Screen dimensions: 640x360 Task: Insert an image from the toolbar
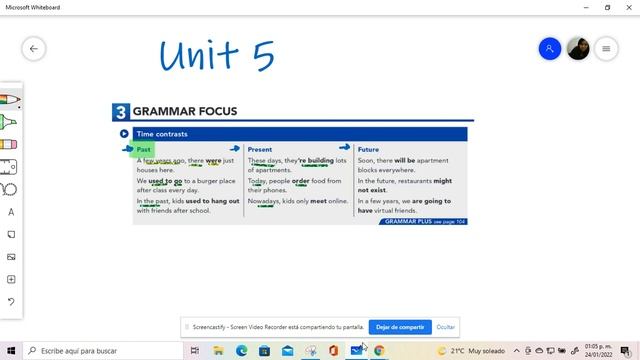pos(11,257)
